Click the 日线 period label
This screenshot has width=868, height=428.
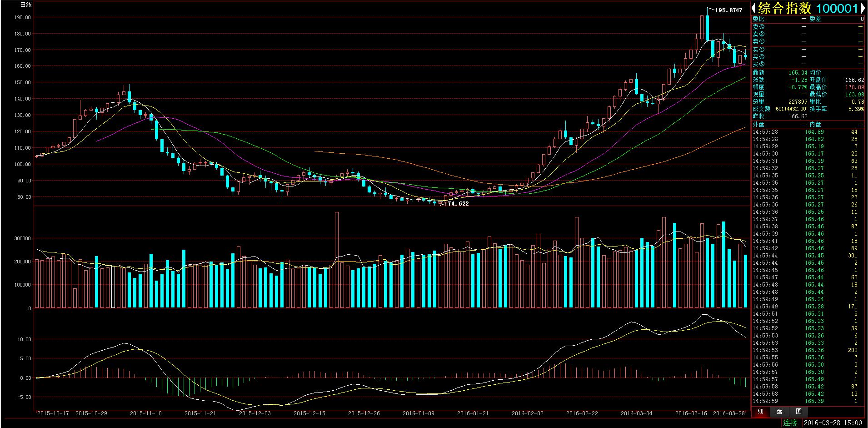pyautogui.click(x=26, y=5)
